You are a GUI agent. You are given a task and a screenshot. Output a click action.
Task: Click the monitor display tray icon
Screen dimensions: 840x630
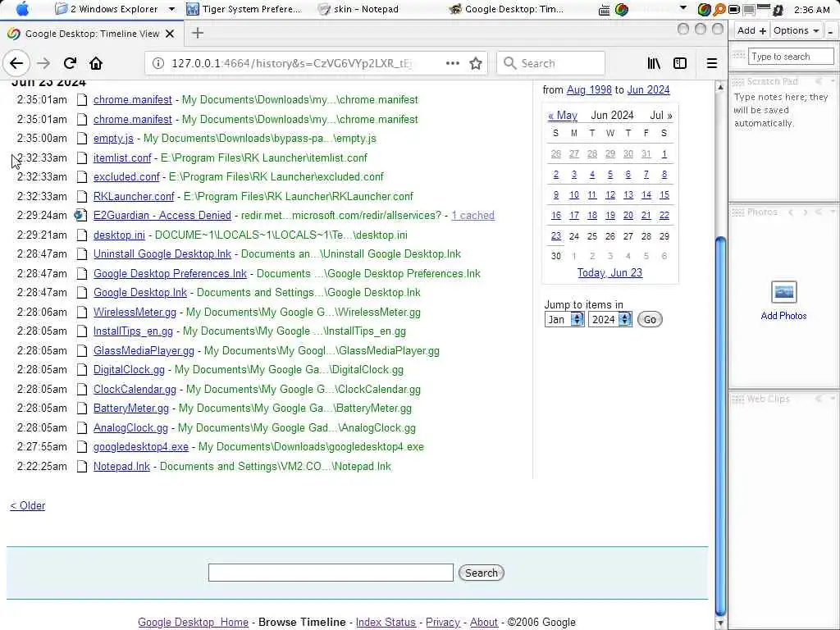[x=748, y=10]
